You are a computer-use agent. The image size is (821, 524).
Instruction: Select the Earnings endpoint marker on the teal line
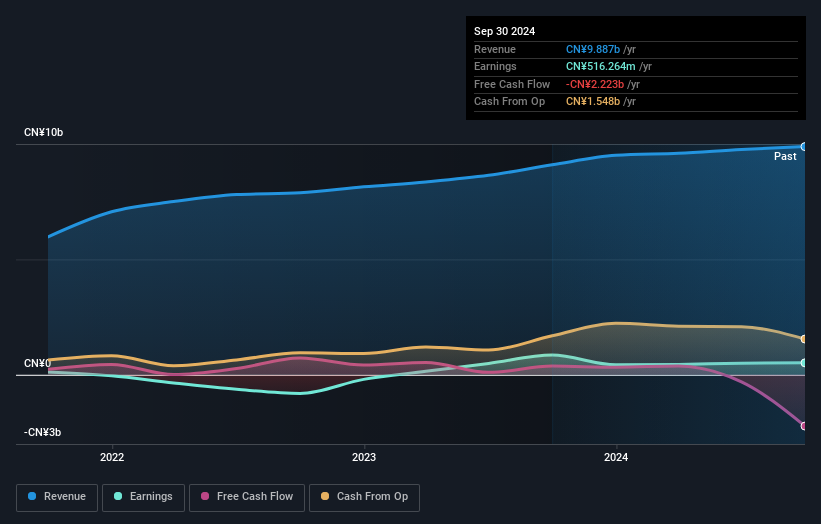point(804,363)
